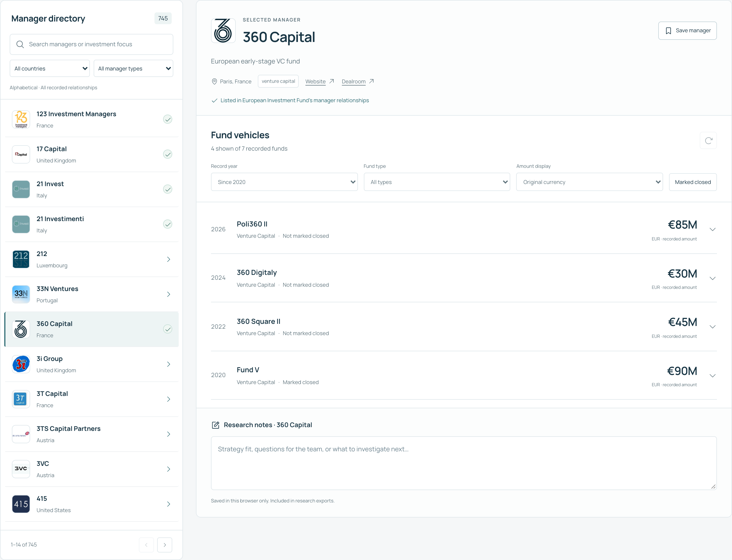Click the research notes edit icon
Screen dimensions: 732x560
216,425
